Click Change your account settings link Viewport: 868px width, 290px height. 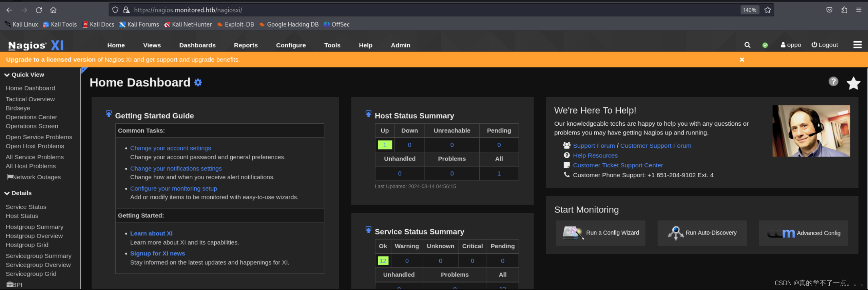pyautogui.click(x=171, y=148)
